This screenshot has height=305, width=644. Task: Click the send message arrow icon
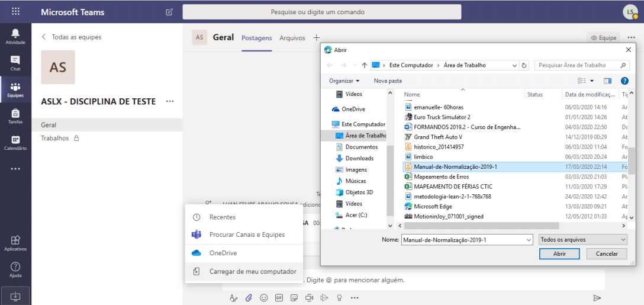pos(597,298)
